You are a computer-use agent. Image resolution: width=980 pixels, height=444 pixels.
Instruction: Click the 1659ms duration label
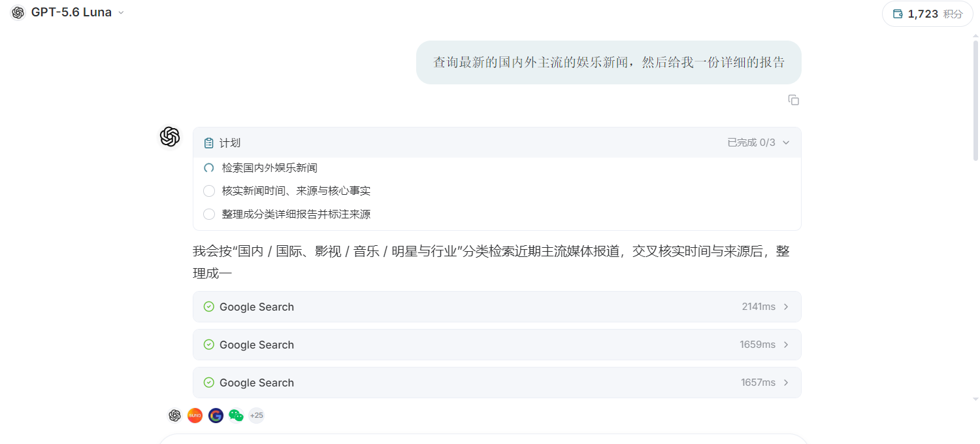pos(758,345)
